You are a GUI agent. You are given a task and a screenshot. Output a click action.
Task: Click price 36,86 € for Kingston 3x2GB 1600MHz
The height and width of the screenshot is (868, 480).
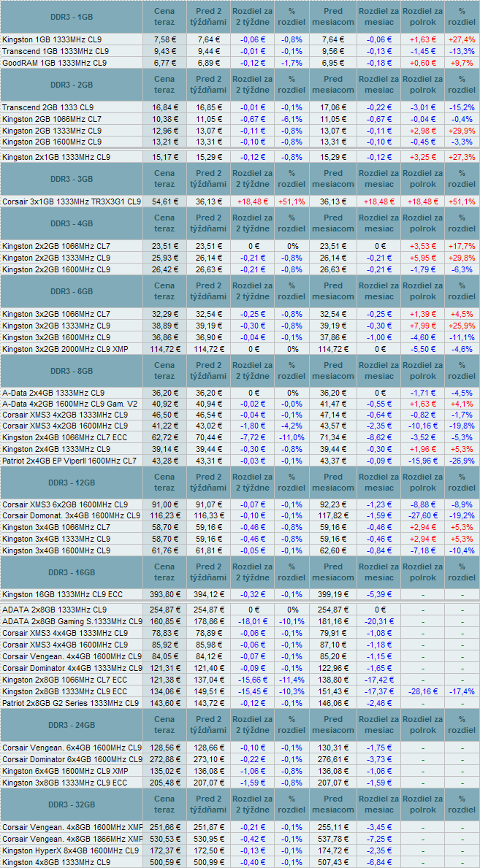click(164, 337)
